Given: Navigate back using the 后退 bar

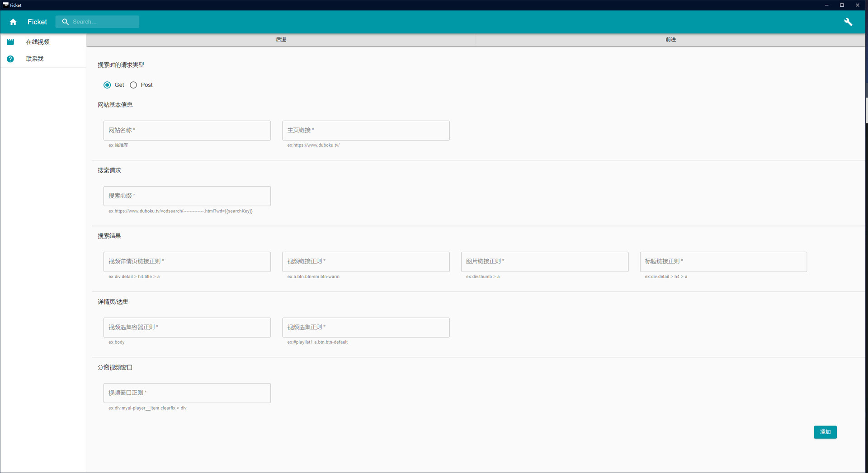Looking at the screenshot, I should tap(280, 39).
